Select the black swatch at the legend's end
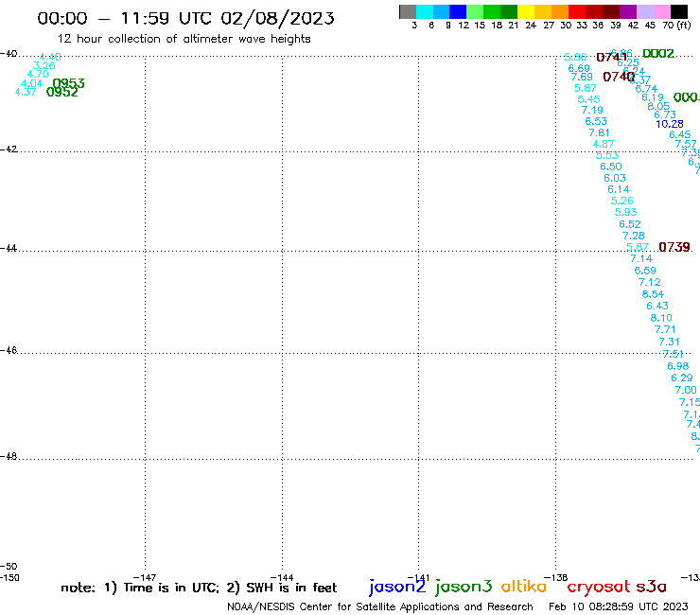 pyautogui.click(x=678, y=11)
